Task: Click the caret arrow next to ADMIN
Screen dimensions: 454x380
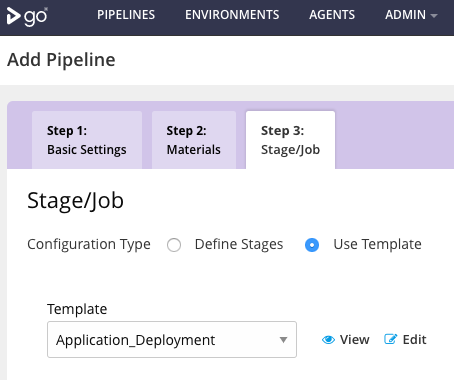Action: [x=434, y=15]
